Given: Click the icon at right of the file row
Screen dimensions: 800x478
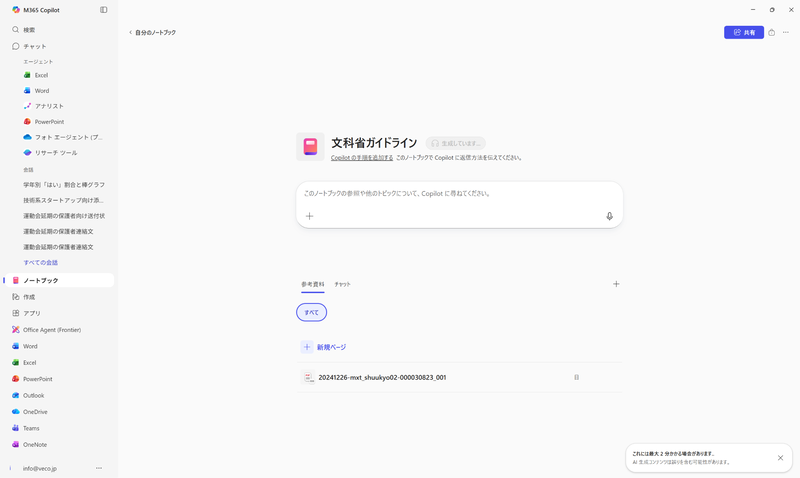Looking at the screenshot, I should (x=577, y=378).
